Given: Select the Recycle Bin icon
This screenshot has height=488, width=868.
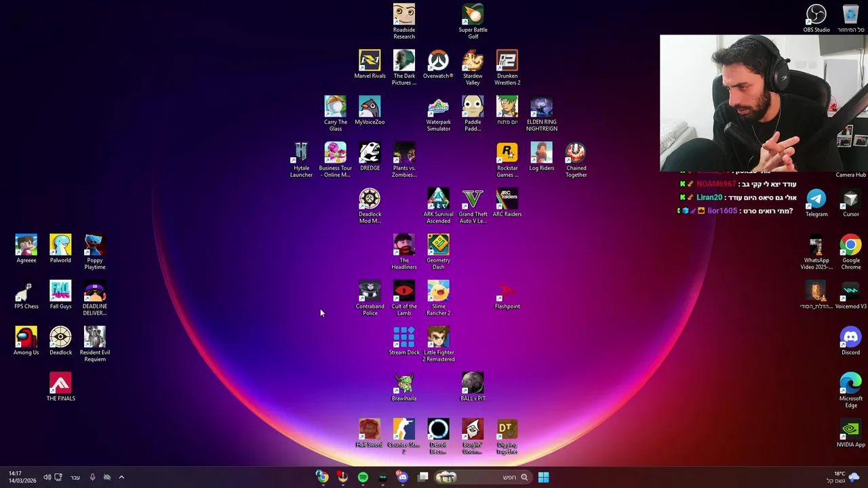Looking at the screenshot, I should (851, 18).
